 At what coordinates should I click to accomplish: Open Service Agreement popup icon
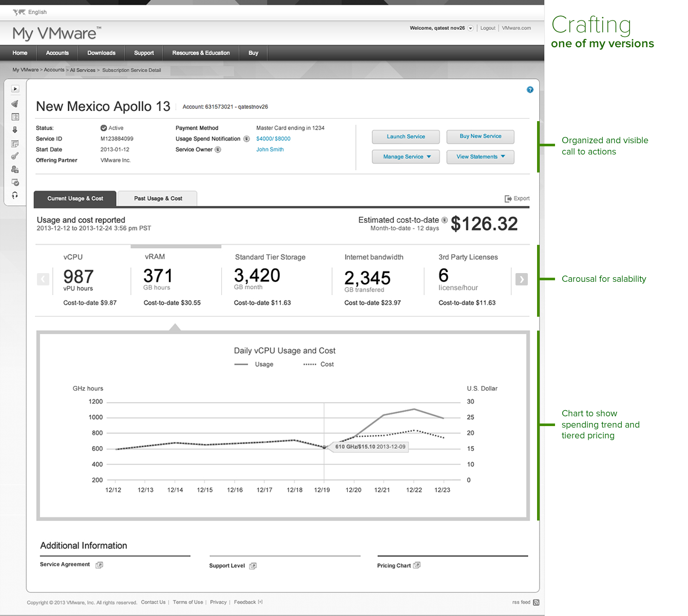(x=100, y=565)
